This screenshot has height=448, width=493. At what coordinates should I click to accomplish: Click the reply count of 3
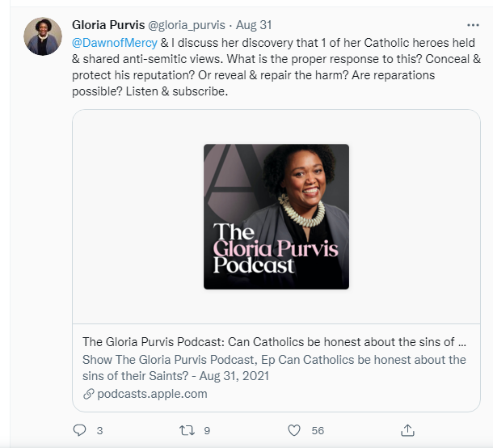coord(99,431)
